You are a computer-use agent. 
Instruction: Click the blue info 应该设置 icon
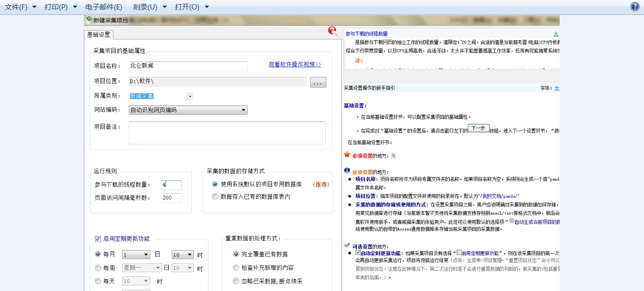[347, 171]
